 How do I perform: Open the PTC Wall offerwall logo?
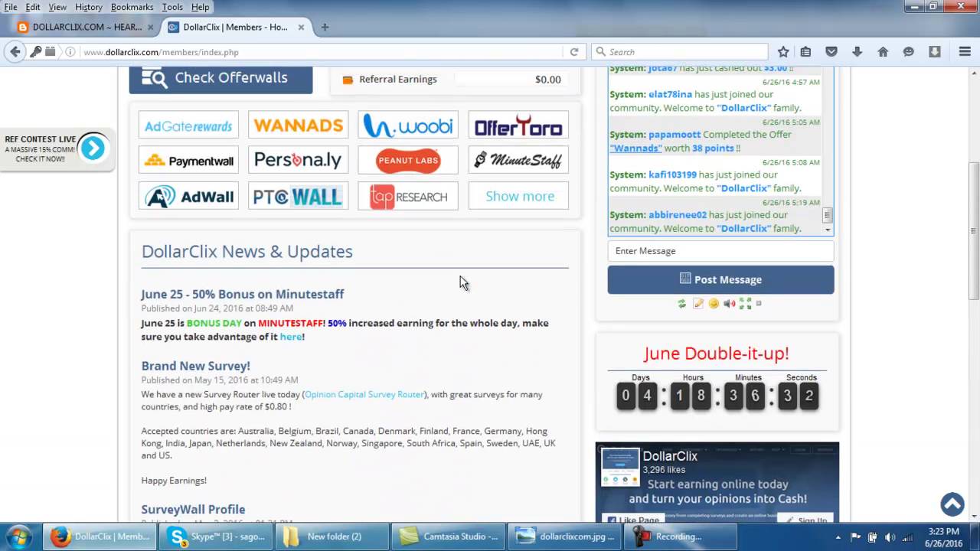pyautogui.click(x=298, y=196)
